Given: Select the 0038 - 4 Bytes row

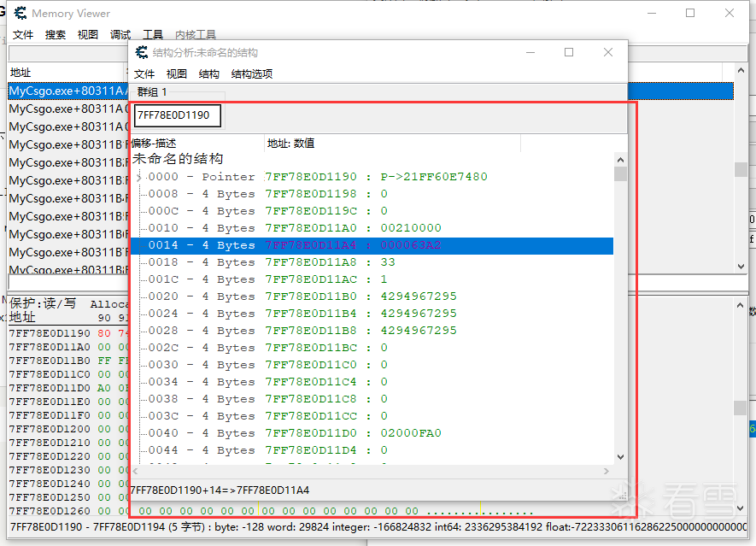Looking at the screenshot, I should pyautogui.click(x=372, y=399).
